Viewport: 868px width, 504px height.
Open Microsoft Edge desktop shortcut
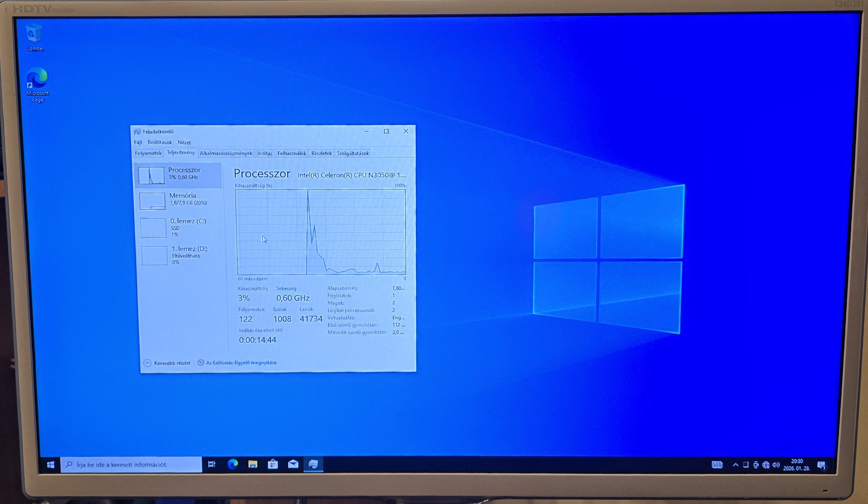coord(37,85)
